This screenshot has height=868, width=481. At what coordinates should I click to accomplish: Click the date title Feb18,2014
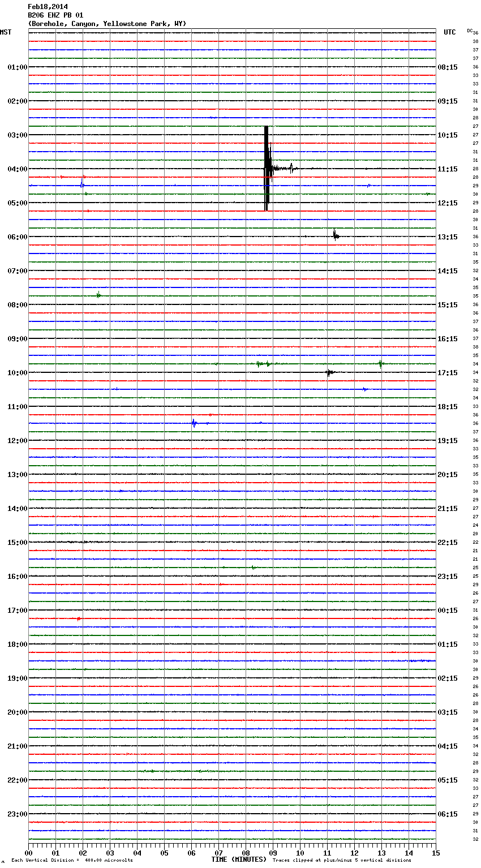click(48, 7)
